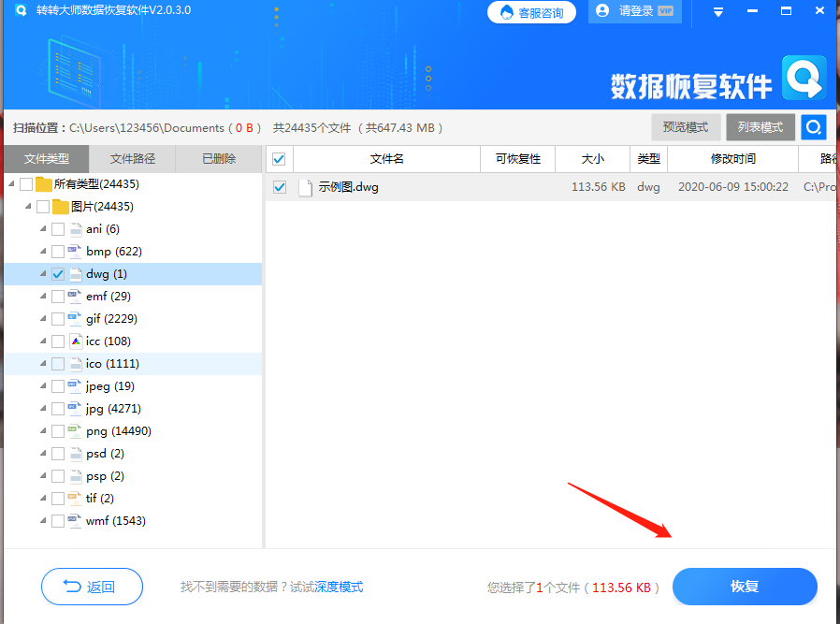This screenshot has height=624, width=840.
Task: Check the gif (2229) checkbox
Action: coord(58,319)
